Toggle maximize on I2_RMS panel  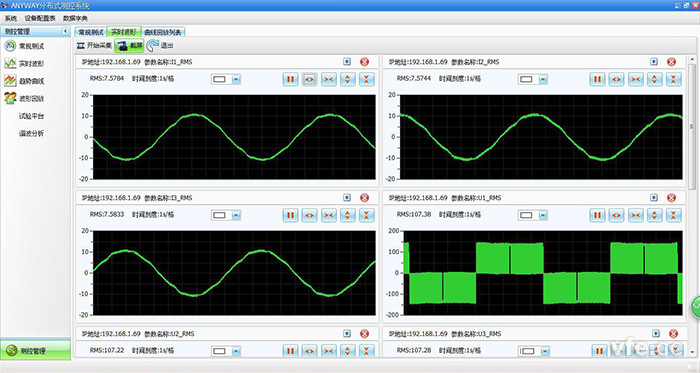point(654,62)
